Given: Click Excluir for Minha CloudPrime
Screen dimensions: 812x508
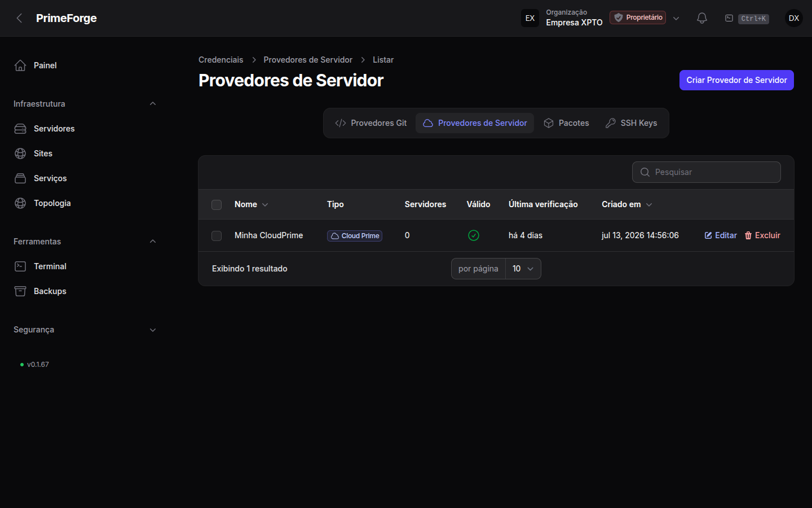Looking at the screenshot, I should (x=762, y=235).
